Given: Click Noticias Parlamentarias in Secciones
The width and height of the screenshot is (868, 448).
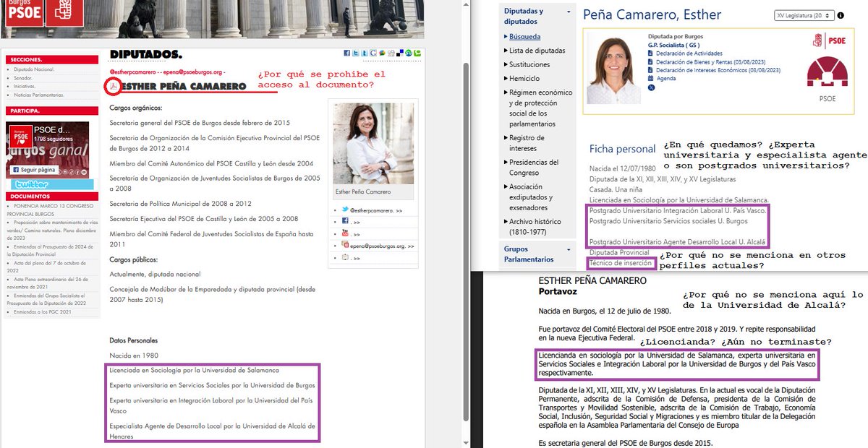Looking at the screenshot, I should pyautogui.click(x=39, y=95).
